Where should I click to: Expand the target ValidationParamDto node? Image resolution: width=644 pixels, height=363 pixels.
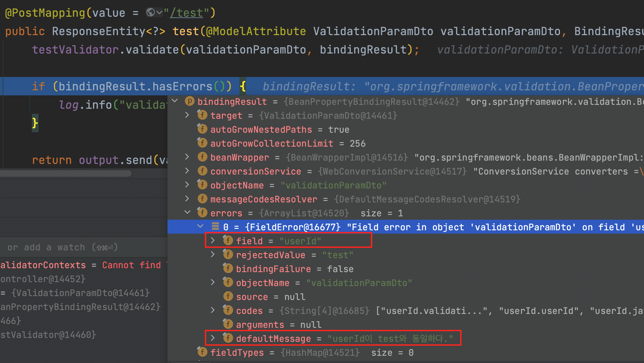click(187, 115)
